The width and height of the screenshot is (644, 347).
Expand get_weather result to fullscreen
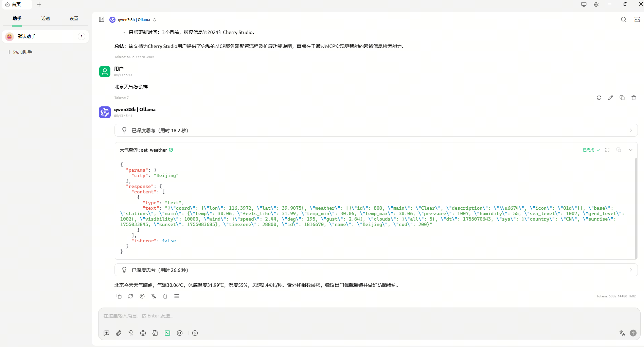click(x=607, y=150)
